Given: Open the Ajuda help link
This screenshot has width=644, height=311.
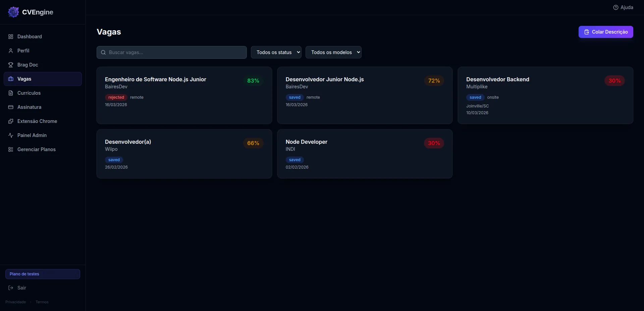Looking at the screenshot, I should click(623, 7).
